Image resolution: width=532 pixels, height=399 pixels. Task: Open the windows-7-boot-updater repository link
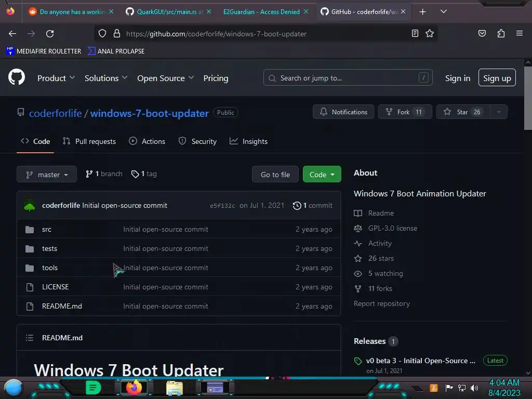point(149,113)
